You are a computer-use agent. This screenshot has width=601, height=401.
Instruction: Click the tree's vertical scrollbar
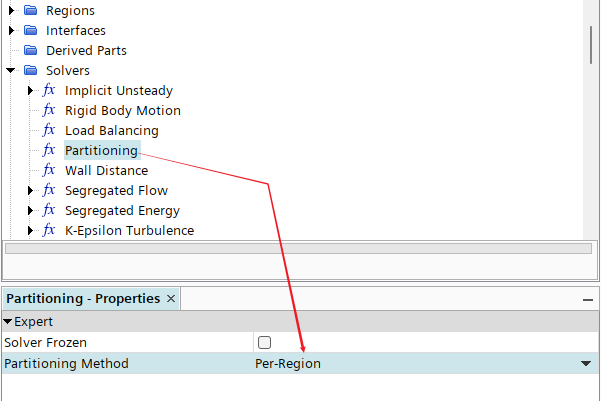pyautogui.click(x=591, y=45)
